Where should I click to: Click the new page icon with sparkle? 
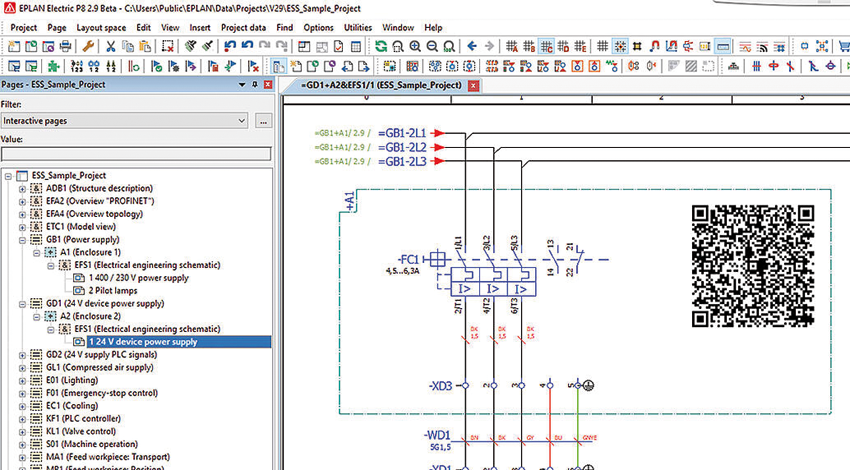(x=296, y=67)
